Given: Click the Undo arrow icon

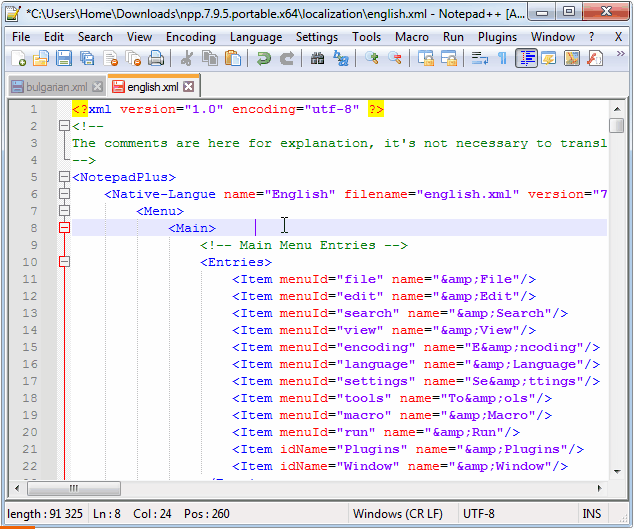Looking at the screenshot, I should (264, 59).
